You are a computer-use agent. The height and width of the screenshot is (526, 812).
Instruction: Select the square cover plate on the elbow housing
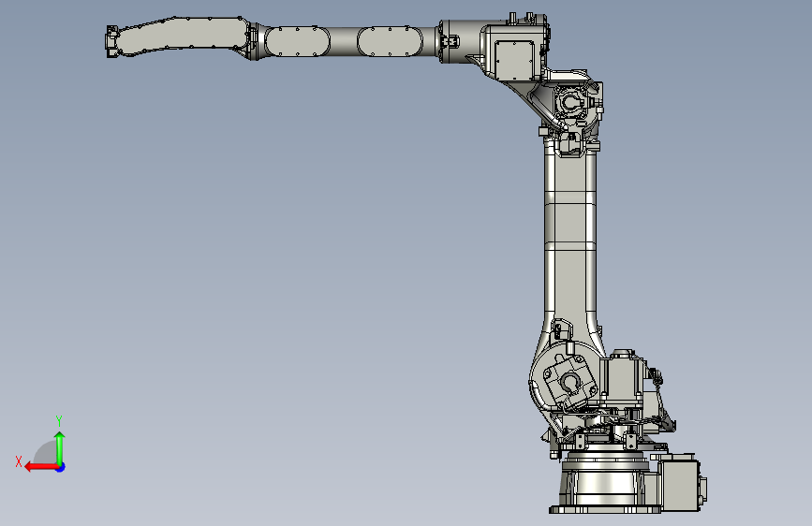pos(514,60)
